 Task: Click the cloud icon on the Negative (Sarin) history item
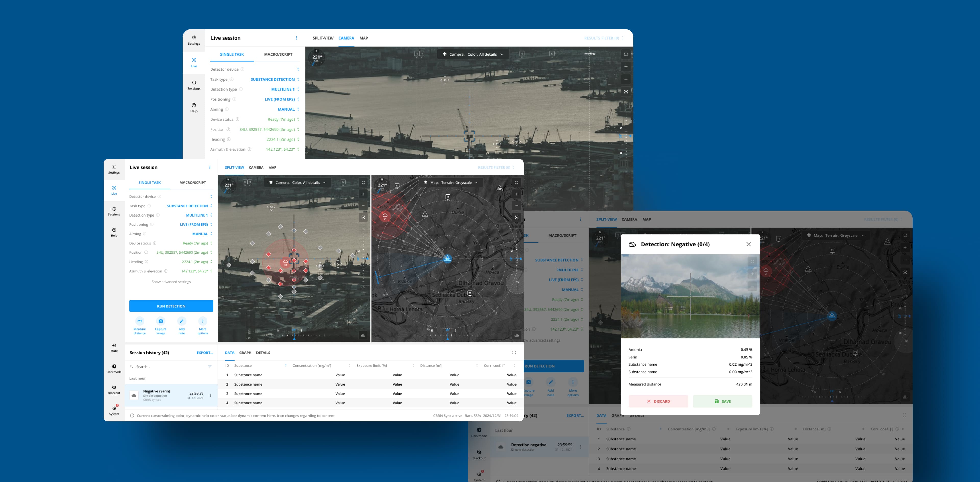134,395
